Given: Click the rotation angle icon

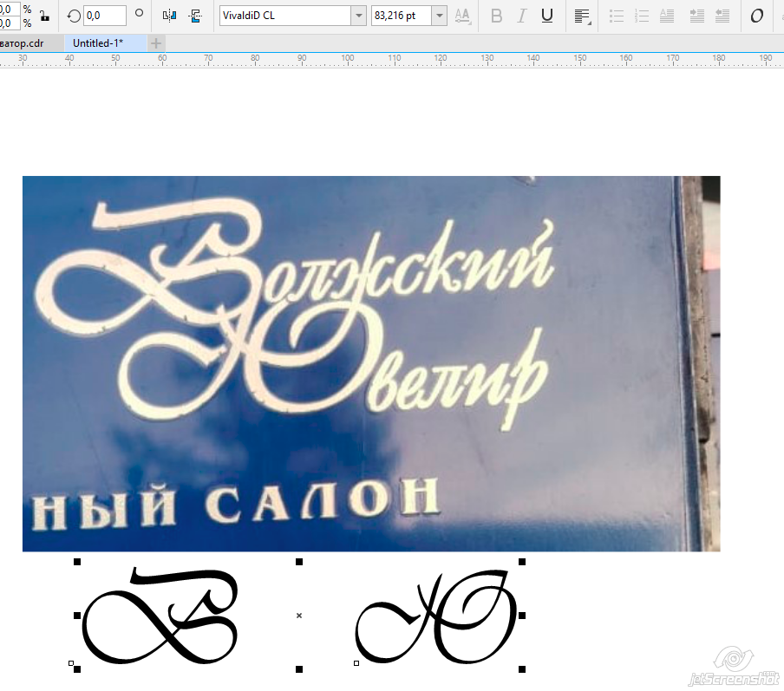Looking at the screenshot, I should 74,16.
